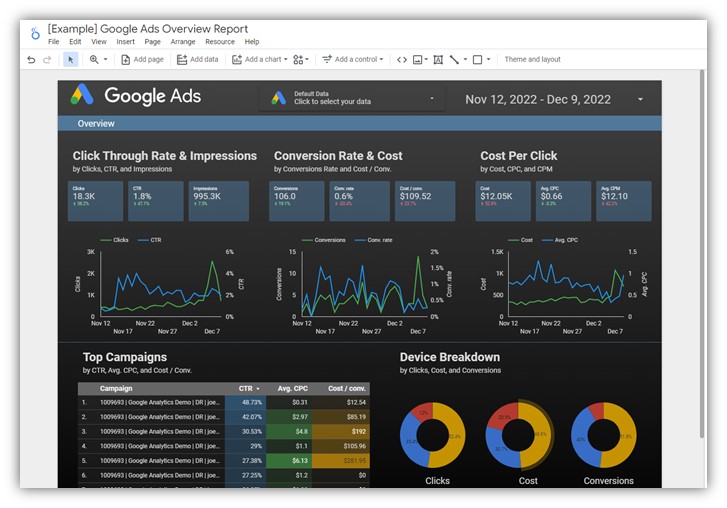Select the pointer selection mode tool
Image resolution: width=727 pixels, height=508 pixels.
point(70,60)
